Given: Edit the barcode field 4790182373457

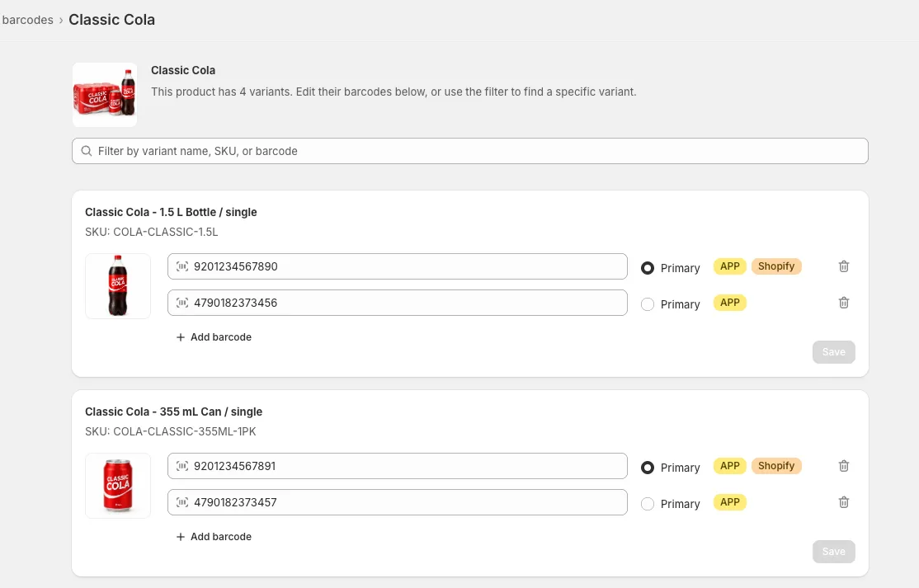Looking at the screenshot, I should coord(398,502).
